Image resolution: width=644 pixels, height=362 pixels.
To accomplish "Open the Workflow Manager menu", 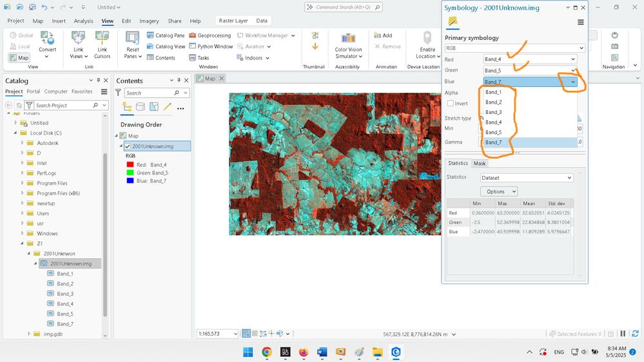I will tap(266, 35).
